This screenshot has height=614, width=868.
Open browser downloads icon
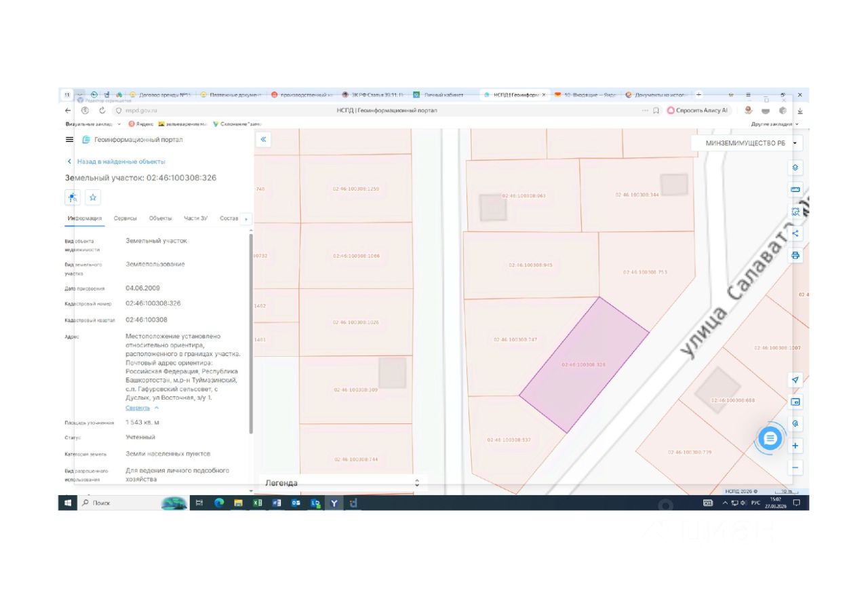[x=800, y=111]
